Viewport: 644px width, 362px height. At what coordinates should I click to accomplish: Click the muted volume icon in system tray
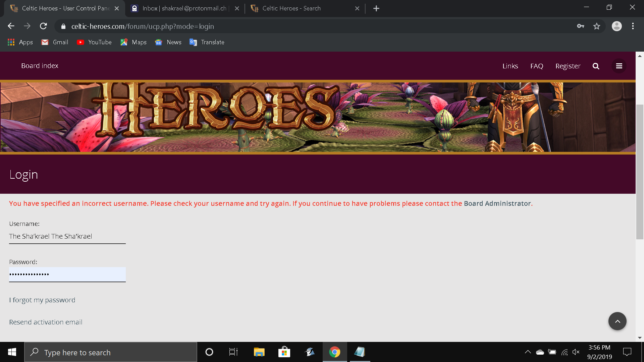pyautogui.click(x=576, y=352)
